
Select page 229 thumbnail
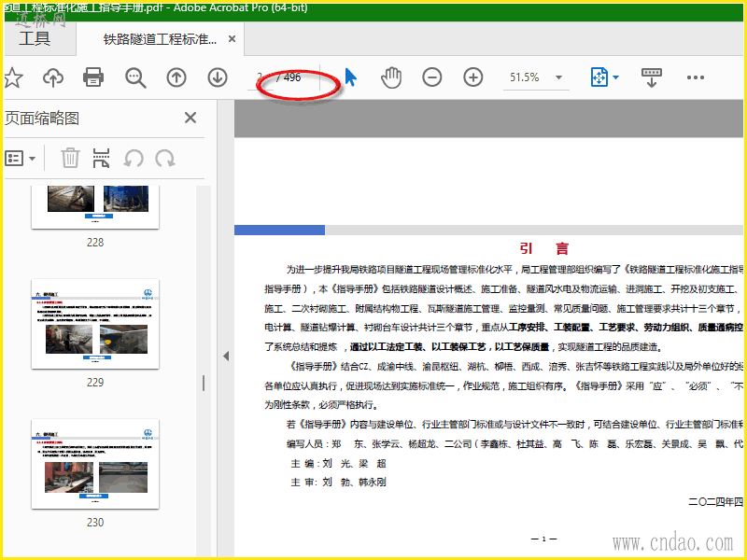(x=95, y=324)
